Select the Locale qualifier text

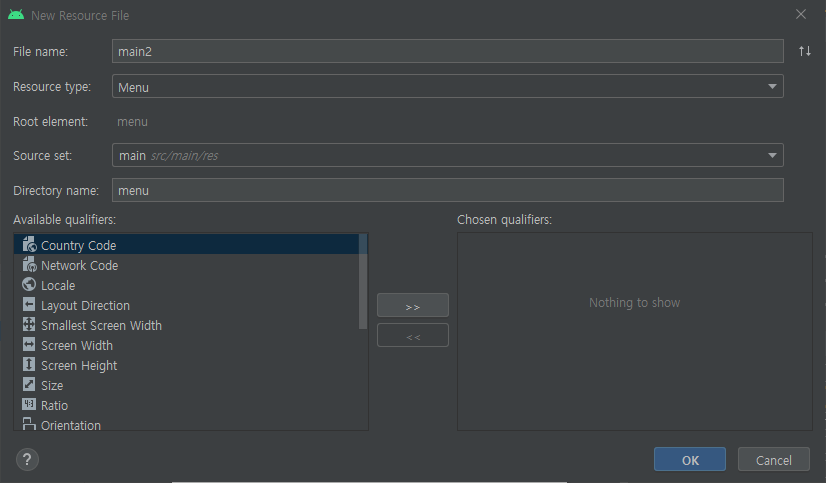[x=58, y=285]
